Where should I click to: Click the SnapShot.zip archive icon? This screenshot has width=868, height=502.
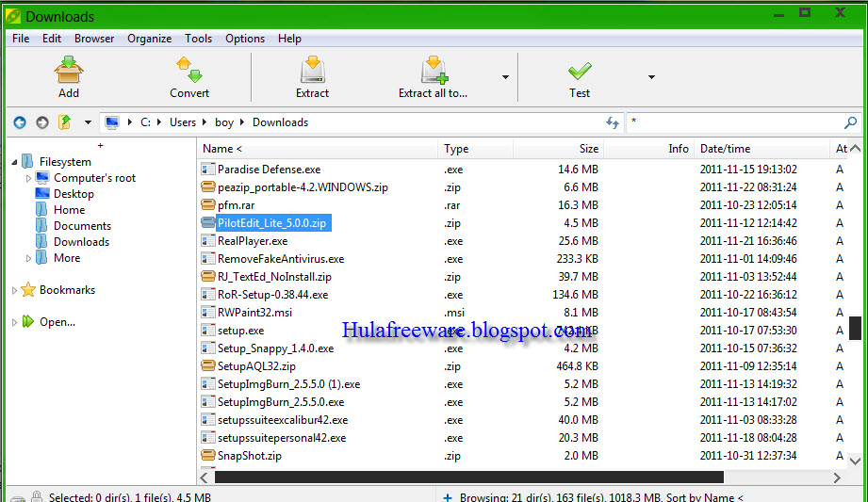(208, 456)
